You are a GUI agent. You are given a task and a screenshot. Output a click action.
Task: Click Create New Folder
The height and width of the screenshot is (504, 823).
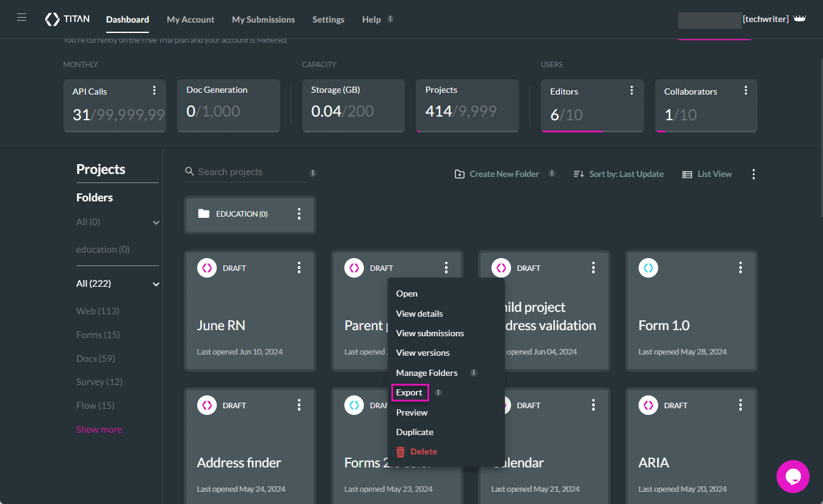[x=504, y=174]
